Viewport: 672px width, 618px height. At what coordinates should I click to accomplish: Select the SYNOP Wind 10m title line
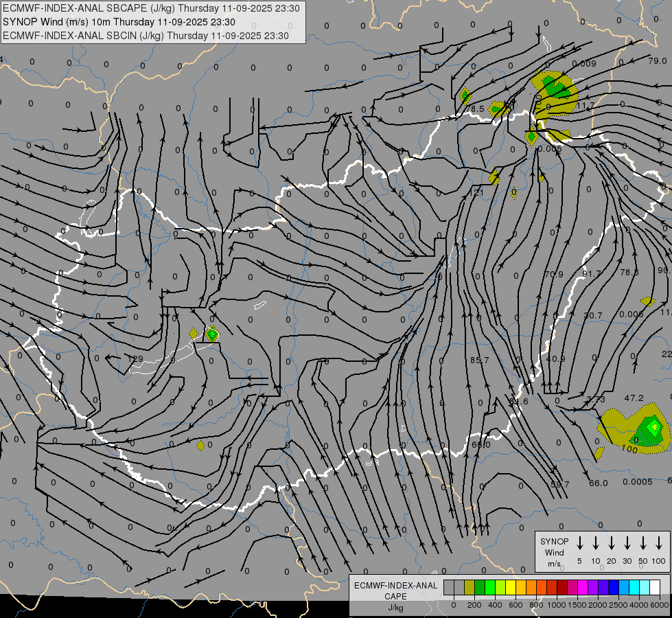click(119, 22)
